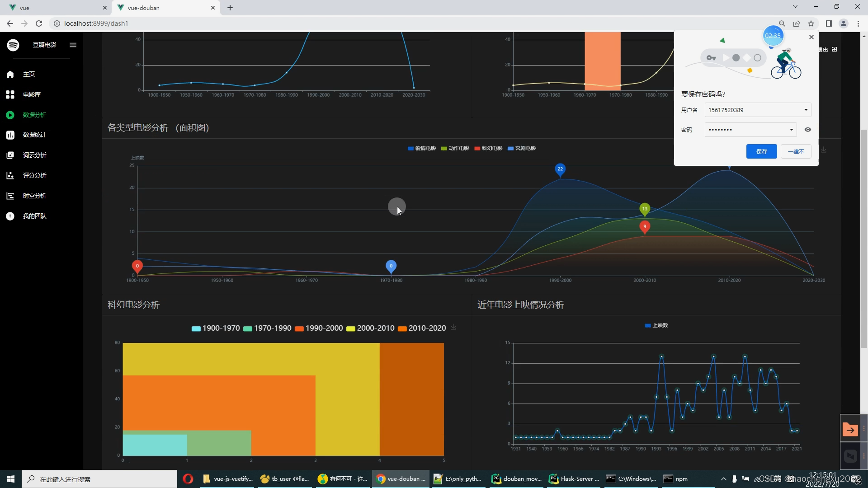Toggle 科幻电影 legend item off
Screen dimensions: 868x488
pos(488,148)
